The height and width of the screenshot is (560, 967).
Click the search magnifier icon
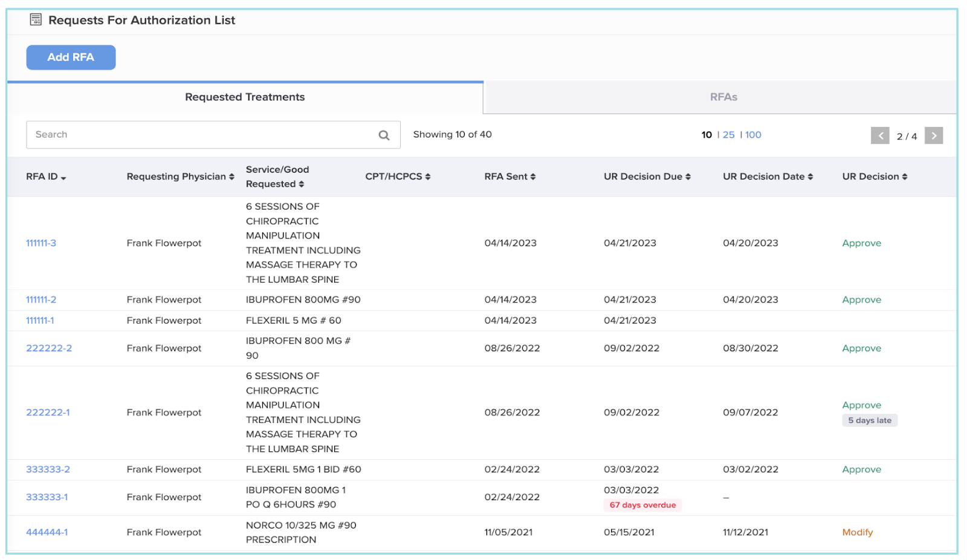click(x=384, y=134)
